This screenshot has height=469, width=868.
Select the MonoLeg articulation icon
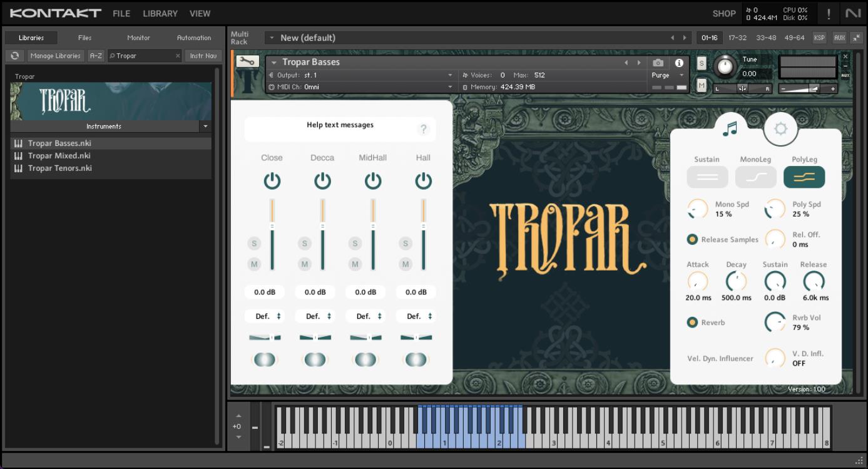(x=755, y=177)
